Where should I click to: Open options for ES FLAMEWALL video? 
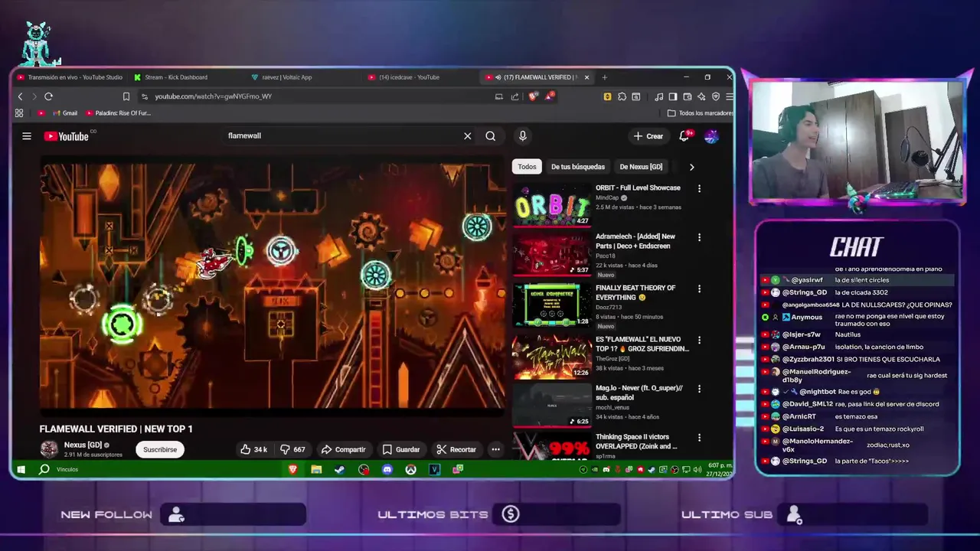[x=699, y=340]
